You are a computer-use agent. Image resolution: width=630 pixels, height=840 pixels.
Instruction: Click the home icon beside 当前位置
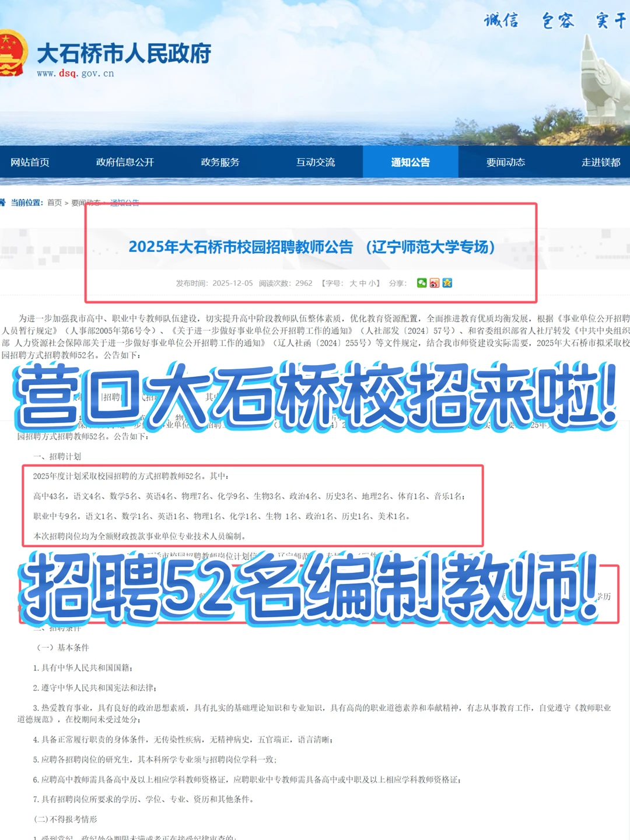click(x=5, y=203)
